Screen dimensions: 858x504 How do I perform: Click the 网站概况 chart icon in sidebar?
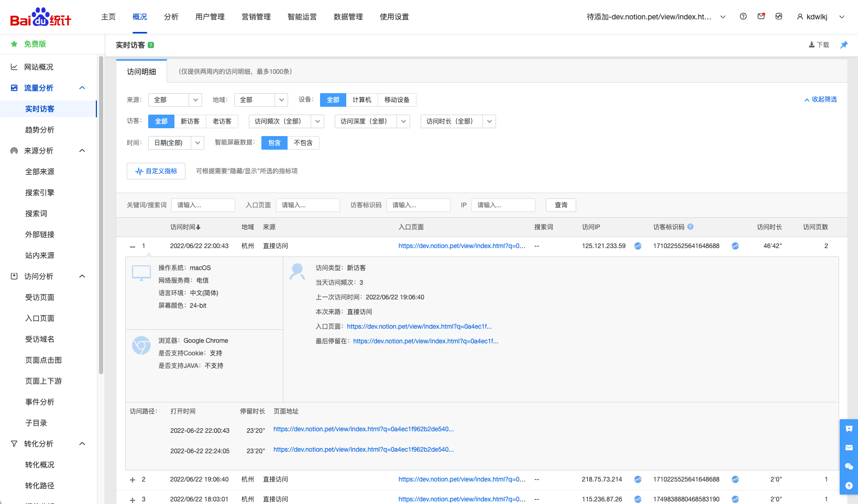14,67
